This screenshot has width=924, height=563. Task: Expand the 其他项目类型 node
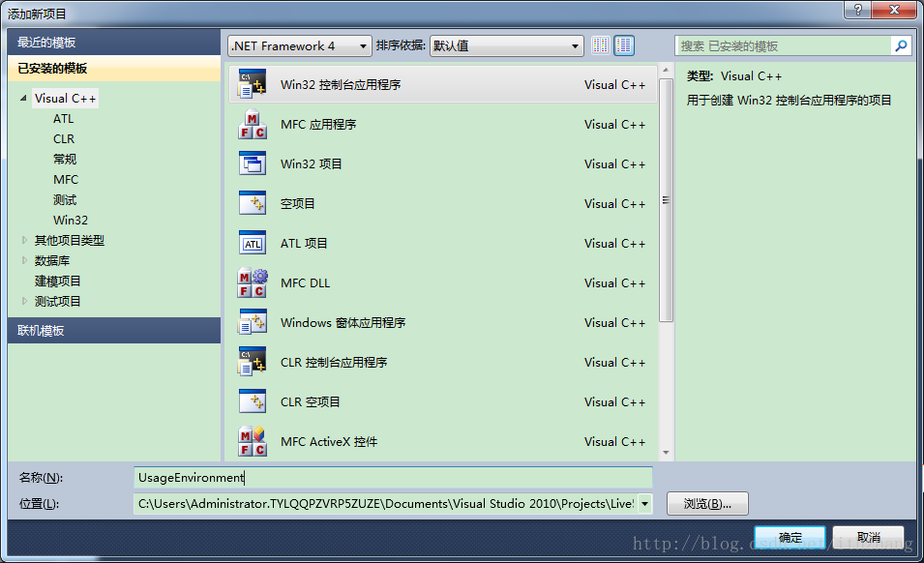point(24,240)
